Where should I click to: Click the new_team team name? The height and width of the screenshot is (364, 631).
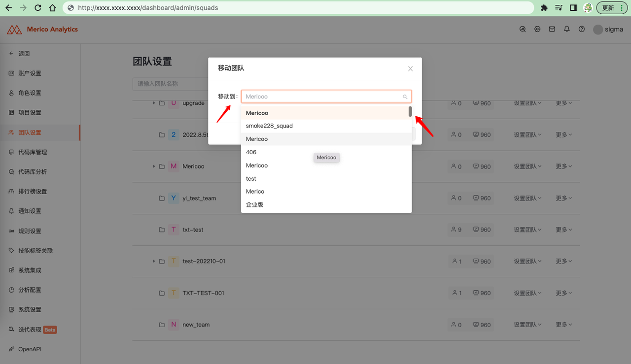(196, 325)
